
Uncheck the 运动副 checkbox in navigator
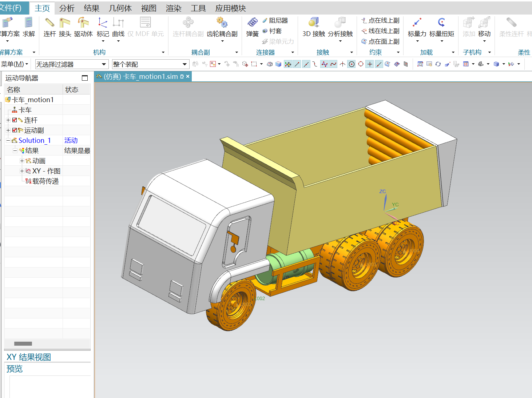point(15,130)
